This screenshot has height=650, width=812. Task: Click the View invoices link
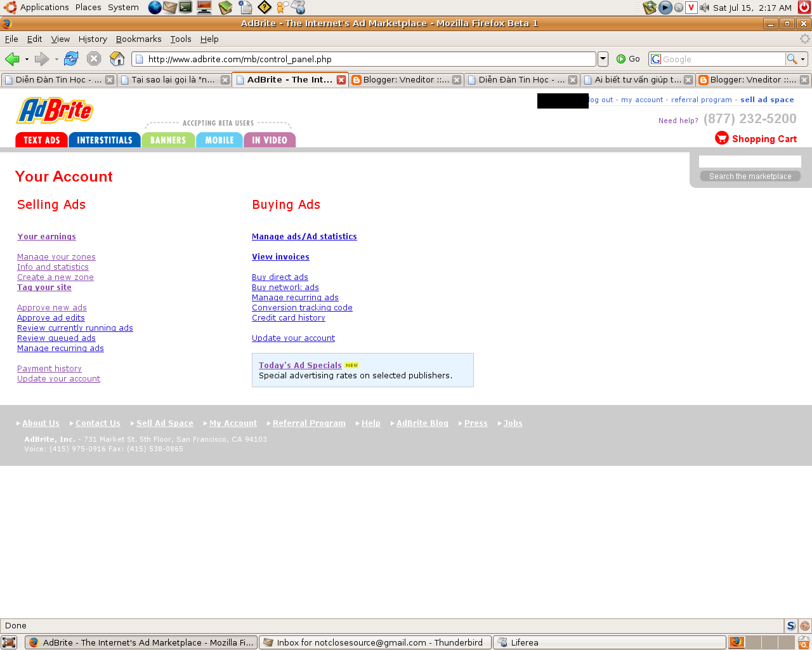(280, 256)
